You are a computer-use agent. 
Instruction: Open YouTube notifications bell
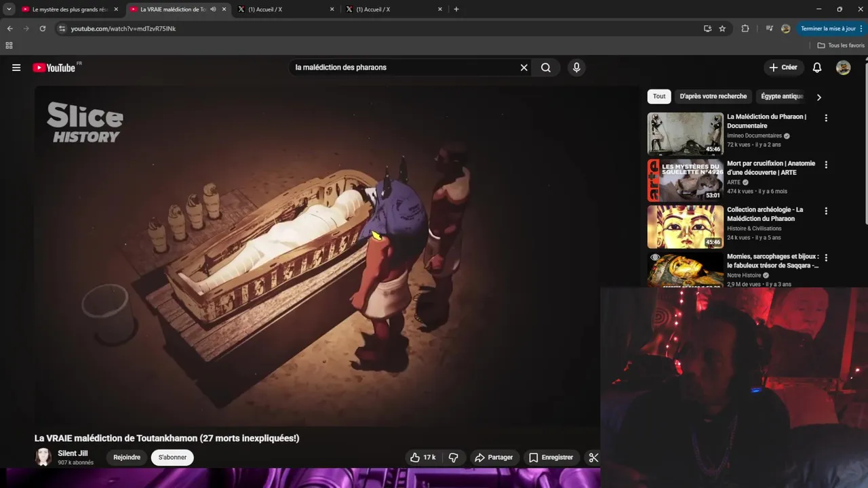pos(817,68)
